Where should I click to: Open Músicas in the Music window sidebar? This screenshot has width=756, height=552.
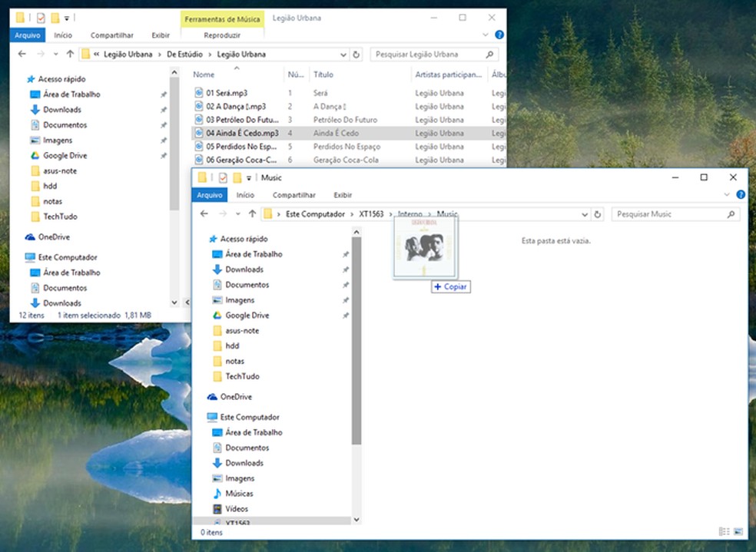[x=239, y=494]
